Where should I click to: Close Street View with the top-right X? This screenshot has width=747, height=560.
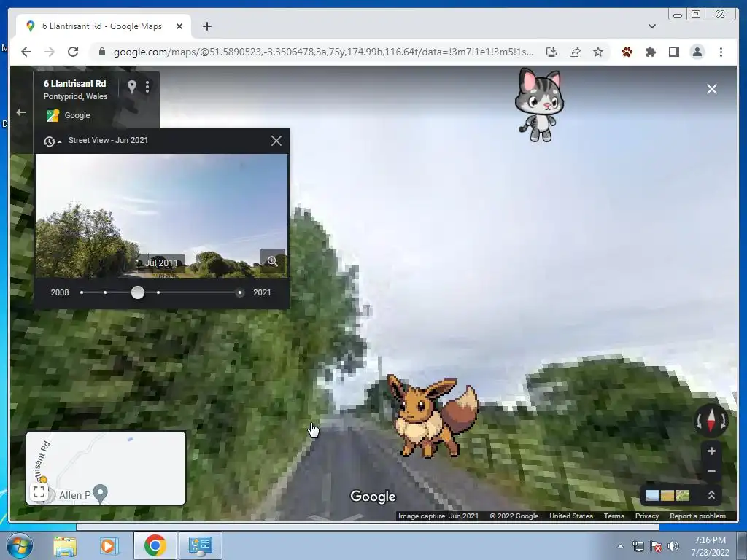pos(712,89)
